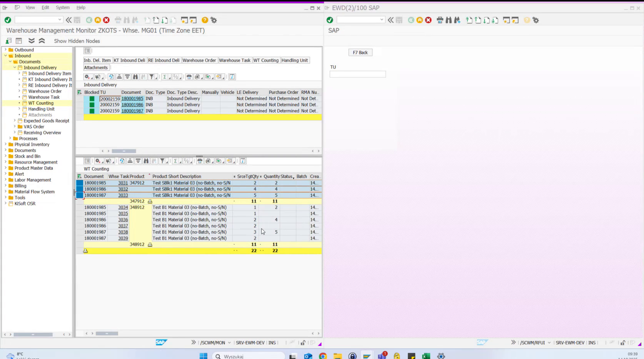
Task: Export the grid using the export icon
Action: point(210,77)
